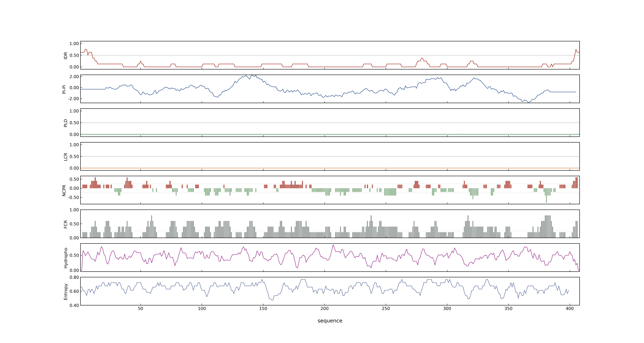
Task: Select the x-axis tick label 250
Action: click(386, 309)
